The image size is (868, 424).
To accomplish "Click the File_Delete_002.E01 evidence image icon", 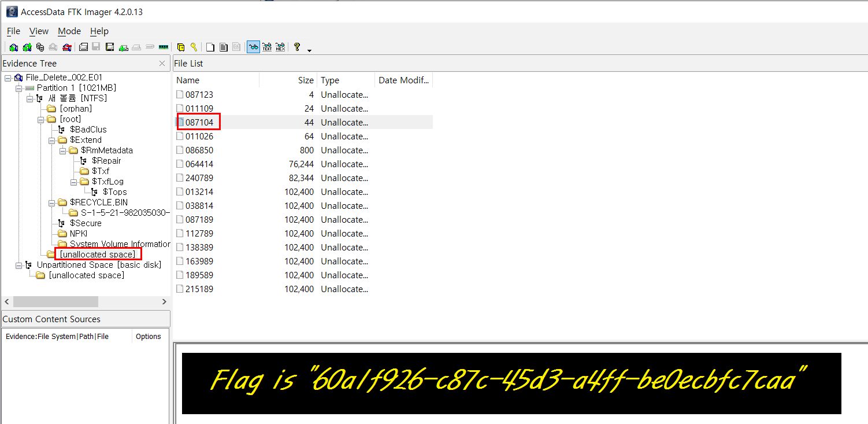I will coord(18,78).
